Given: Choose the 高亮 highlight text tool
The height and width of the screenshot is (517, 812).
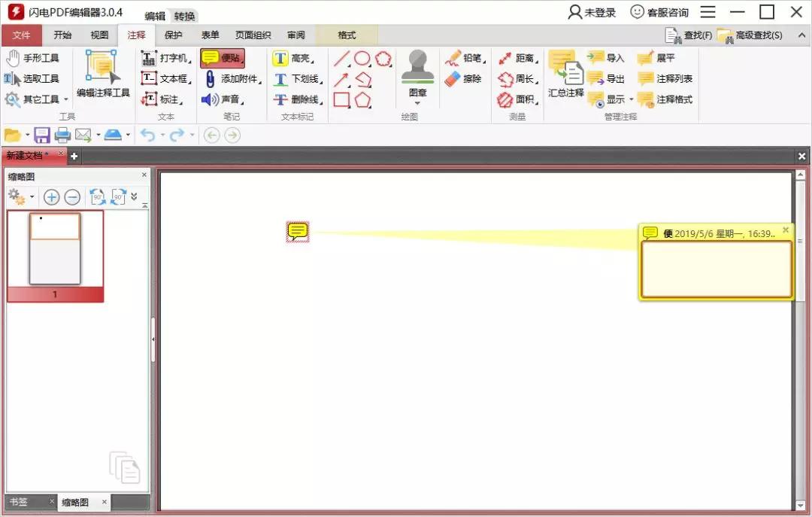Looking at the screenshot, I should [x=294, y=58].
